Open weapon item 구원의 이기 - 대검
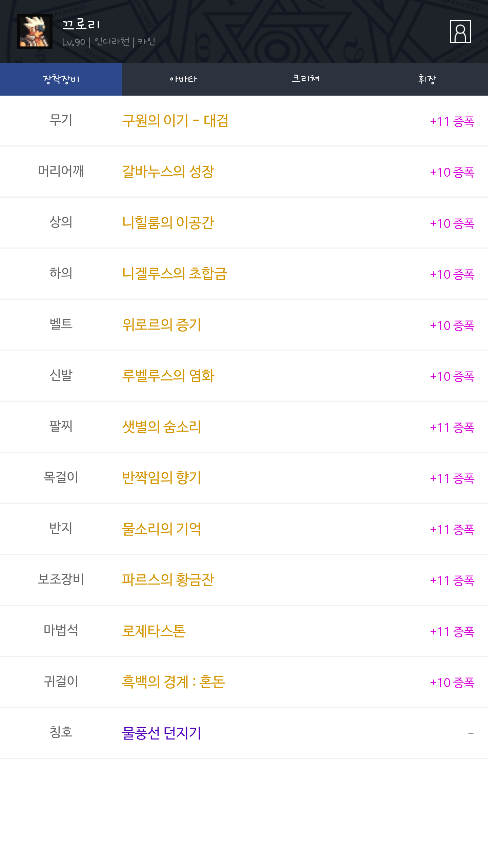 175,121
